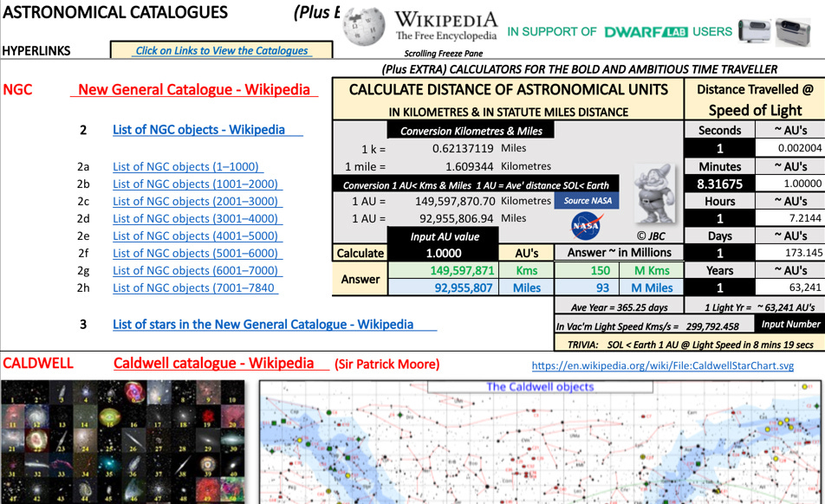
Task: Select the 93 M Miles value cell
Action: 586,288
